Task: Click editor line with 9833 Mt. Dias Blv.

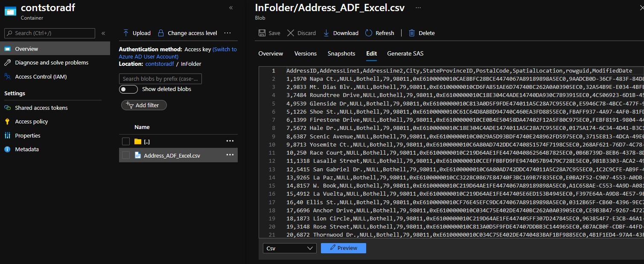Action: click(x=465, y=87)
